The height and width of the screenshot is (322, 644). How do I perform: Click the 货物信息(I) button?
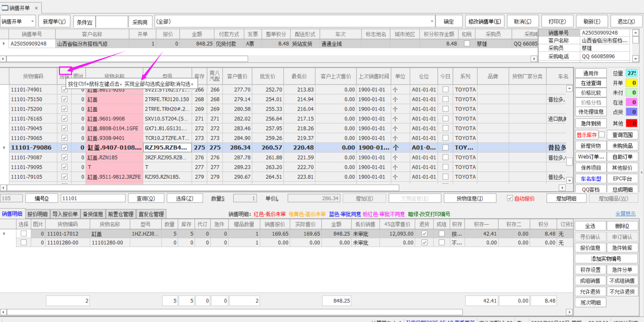tap(470, 198)
